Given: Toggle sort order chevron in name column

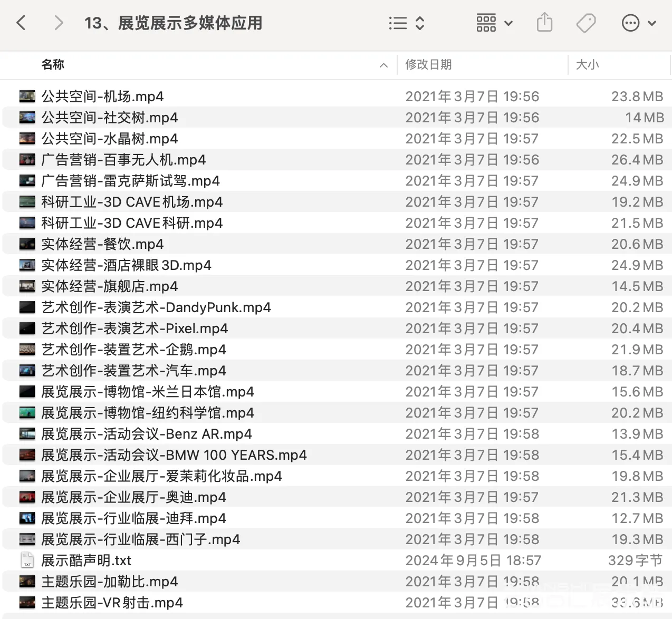Looking at the screenshot, I should [x=383, y=65].
